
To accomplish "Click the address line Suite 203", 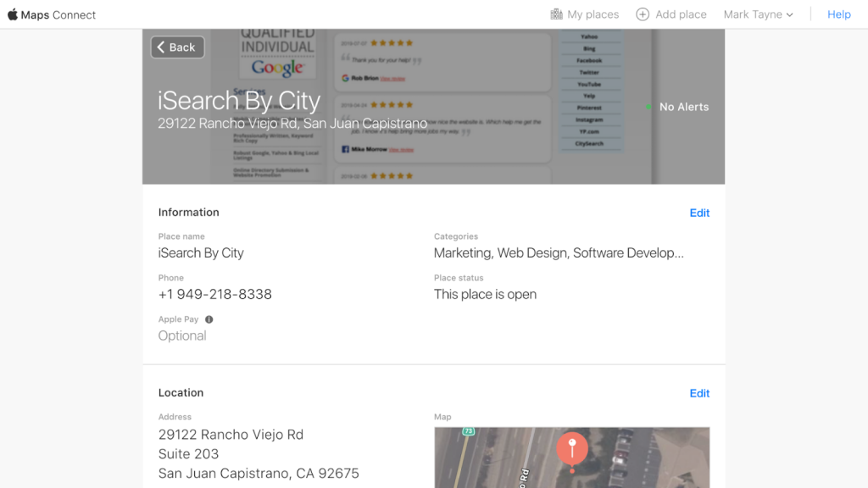I will click(x=188, y=454).
